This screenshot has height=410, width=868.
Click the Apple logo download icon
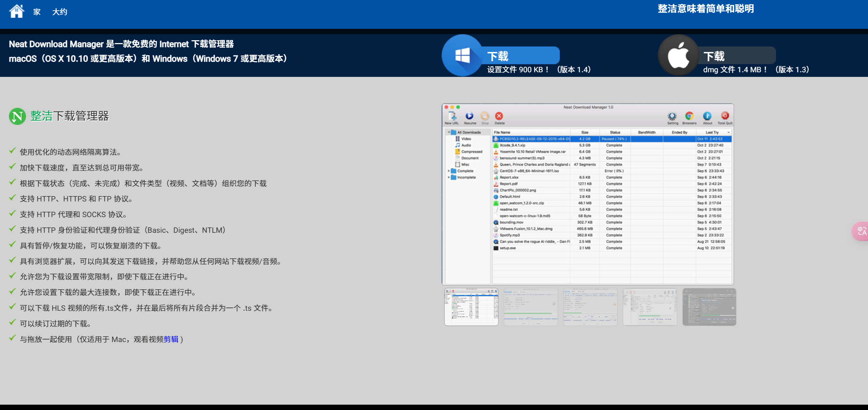tap(678, 56)
